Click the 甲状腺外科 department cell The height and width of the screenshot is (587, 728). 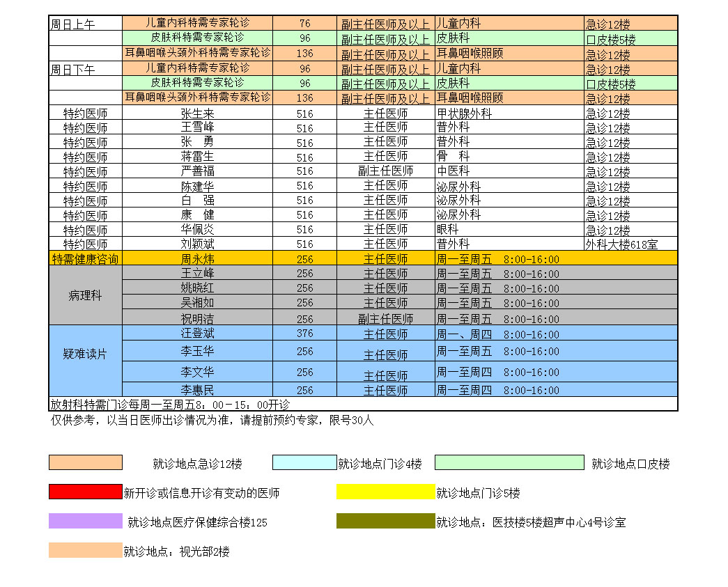click(x=509, y=114)
